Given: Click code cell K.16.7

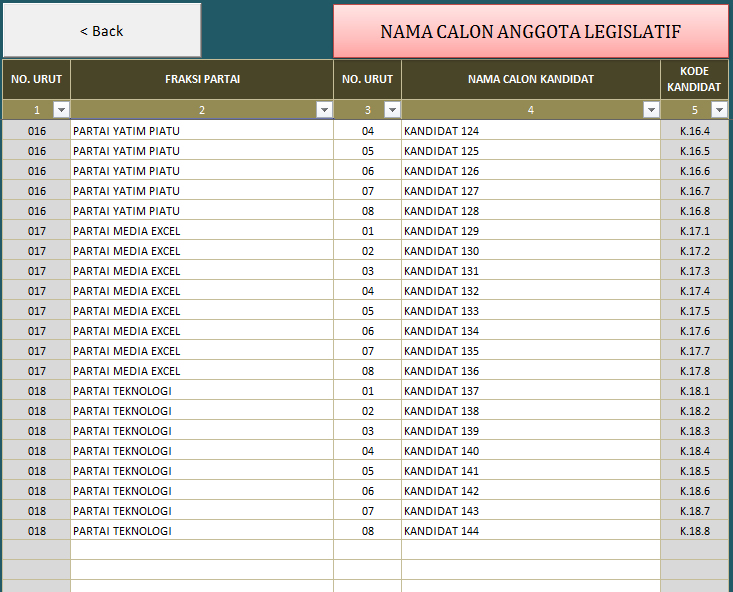Looking at the screenshot, I should tap(694, 191).
